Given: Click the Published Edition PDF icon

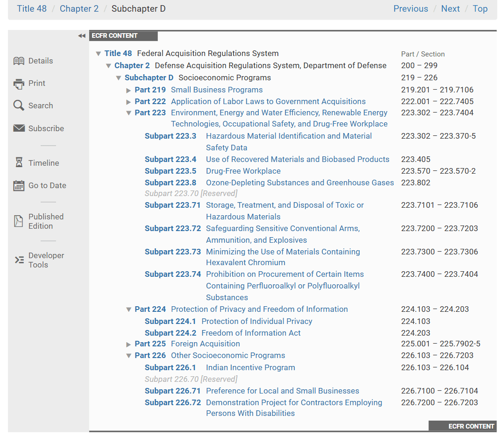Looking at the screenshot, I should click(19, 221).
